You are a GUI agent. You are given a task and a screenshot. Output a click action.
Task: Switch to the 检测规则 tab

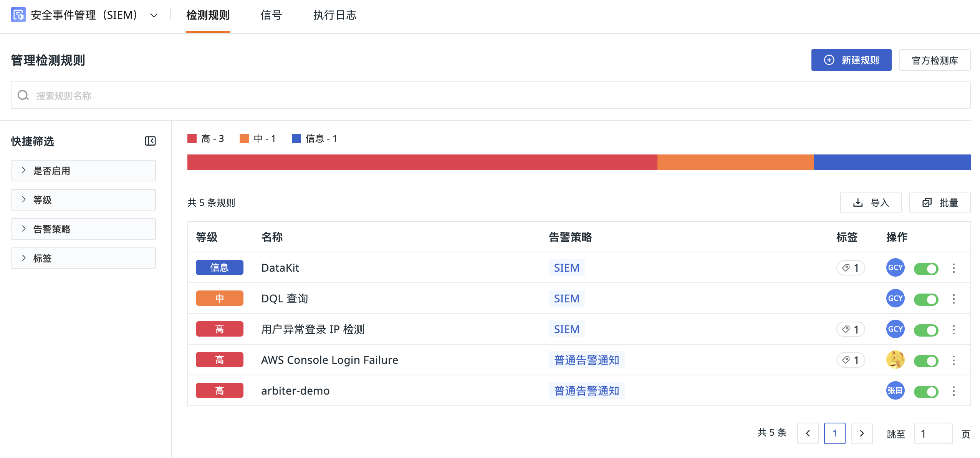click(x=208, y=15)
